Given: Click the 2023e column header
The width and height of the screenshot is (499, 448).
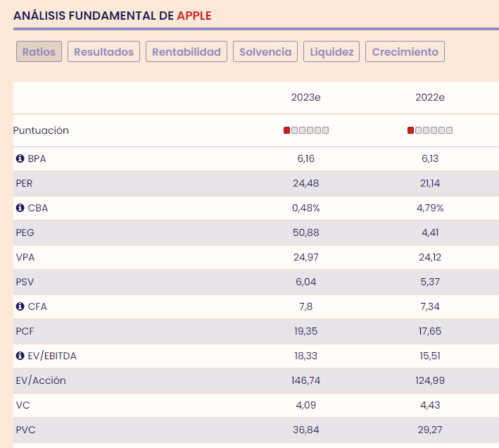Looking at the screenshot, I should [x=306, y=97].
